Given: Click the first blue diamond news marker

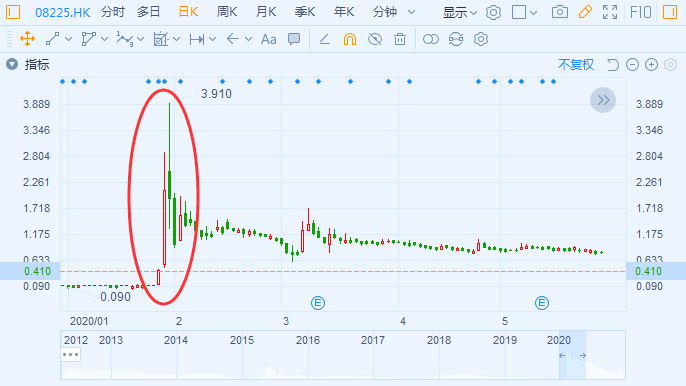Looking at the screenshot, I should pyautogui.click(x=63, y=81).
